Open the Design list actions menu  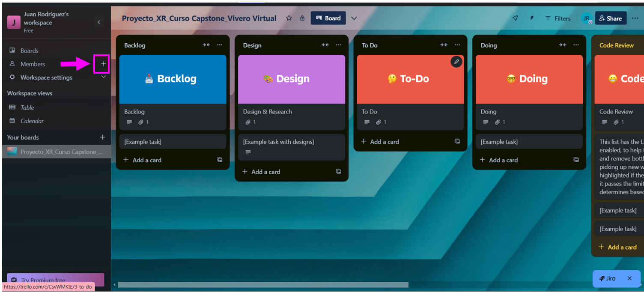pos(338,45)
